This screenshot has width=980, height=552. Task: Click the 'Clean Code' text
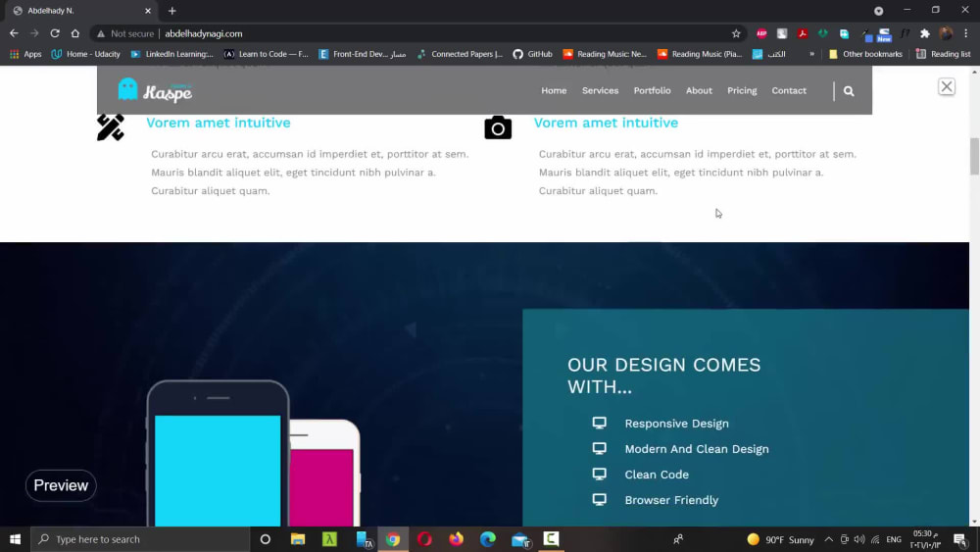[657, 475]
